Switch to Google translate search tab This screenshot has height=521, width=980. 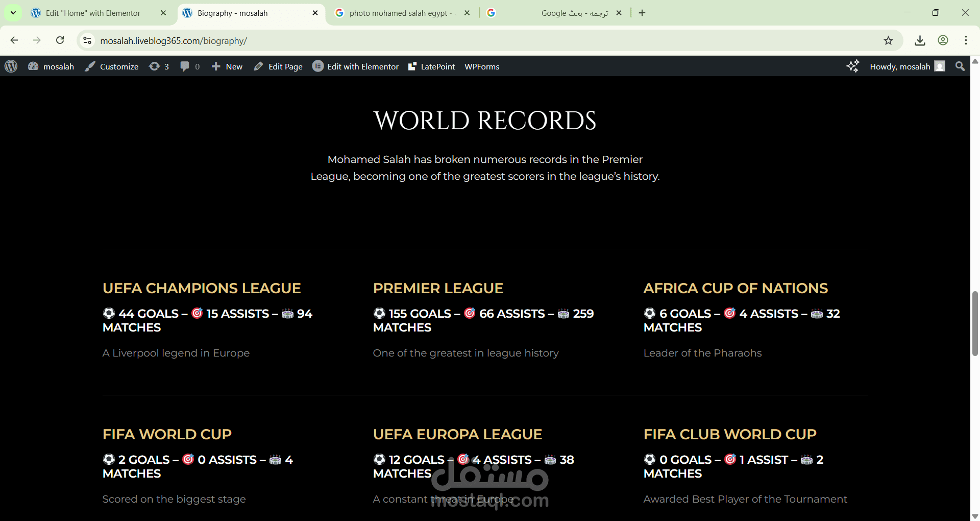click(x=555, y=13)
